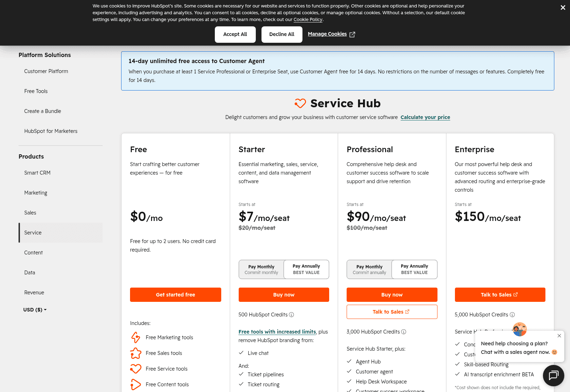
Task: Open the Free tools with increased limits link
Action: (x=277, y=332)
